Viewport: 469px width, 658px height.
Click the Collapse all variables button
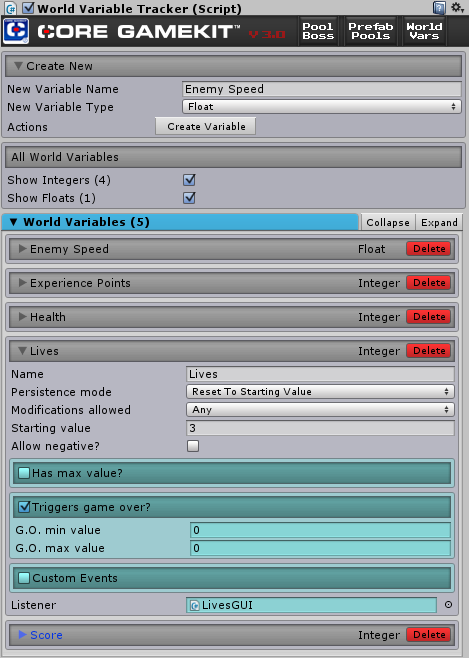pos(388,222)
